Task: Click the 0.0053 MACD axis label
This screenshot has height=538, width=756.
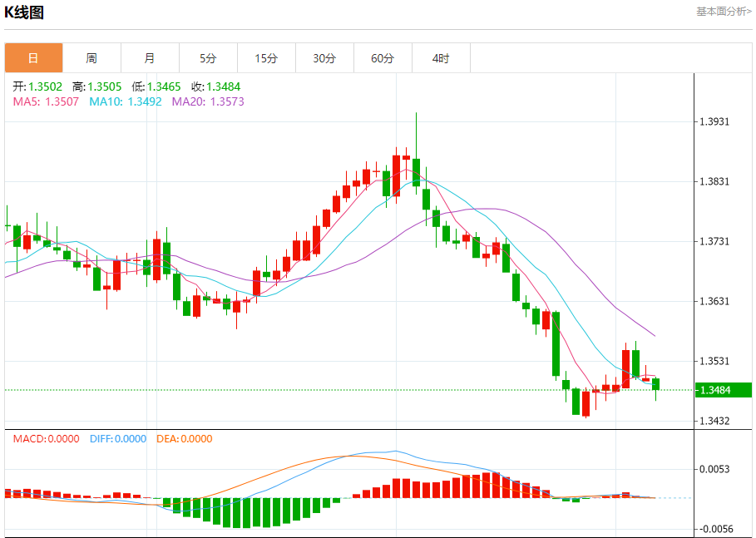Action: pos(714,469)
